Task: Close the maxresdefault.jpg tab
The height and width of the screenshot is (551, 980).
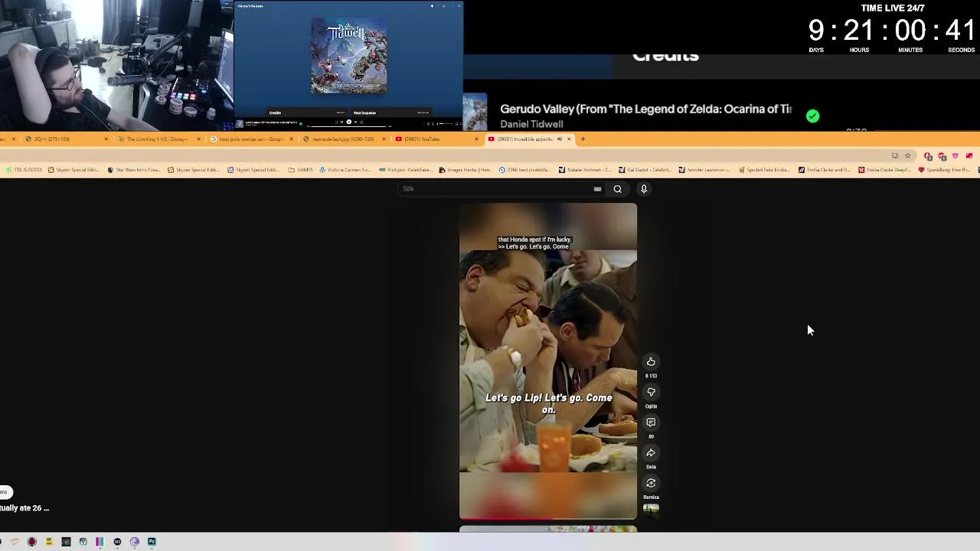Action: point(384,139)
